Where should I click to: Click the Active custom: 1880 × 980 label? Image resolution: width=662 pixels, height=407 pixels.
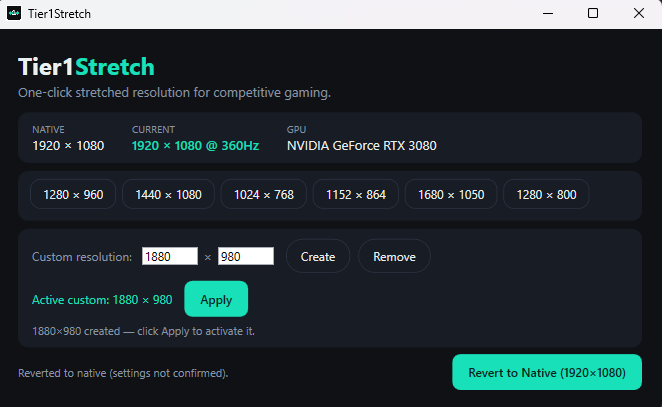pos(102,300)
